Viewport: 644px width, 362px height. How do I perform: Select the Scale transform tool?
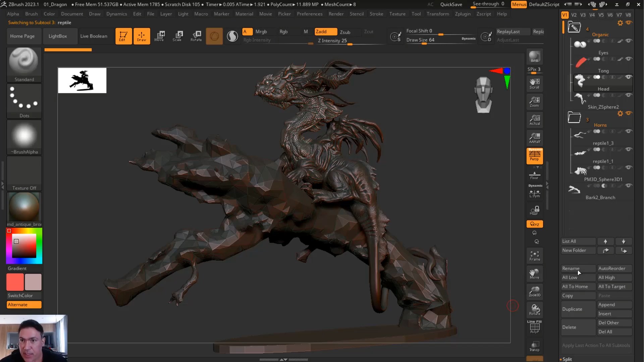click(177, 36)
